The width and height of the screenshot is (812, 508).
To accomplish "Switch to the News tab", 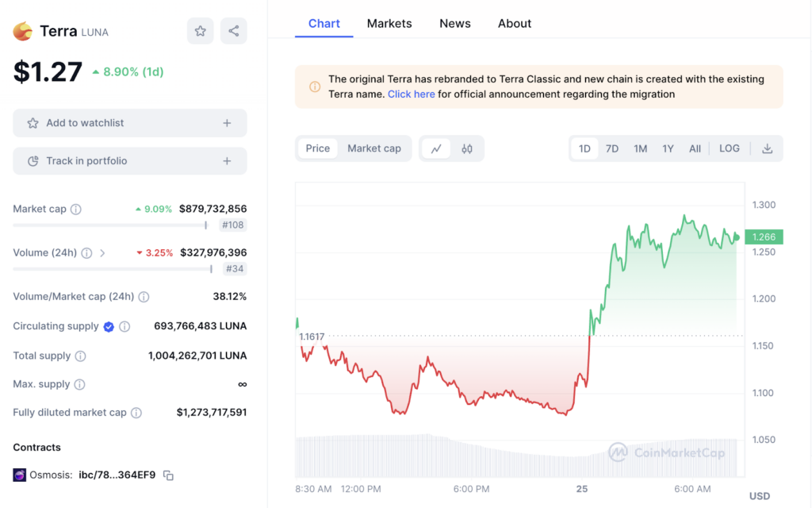I will click(455, 24).
